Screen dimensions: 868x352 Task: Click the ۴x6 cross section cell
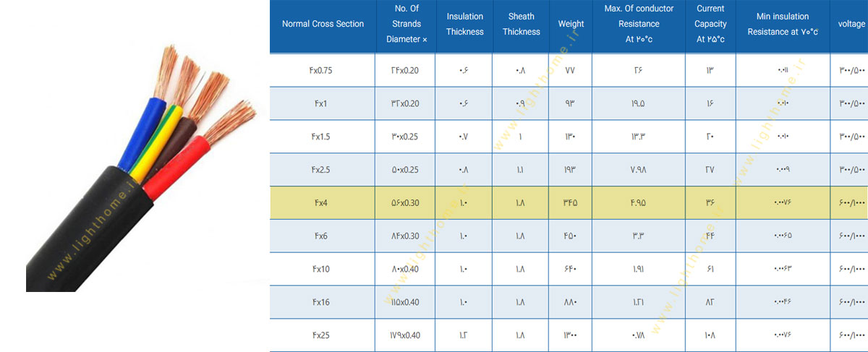[x=323, y=236]
